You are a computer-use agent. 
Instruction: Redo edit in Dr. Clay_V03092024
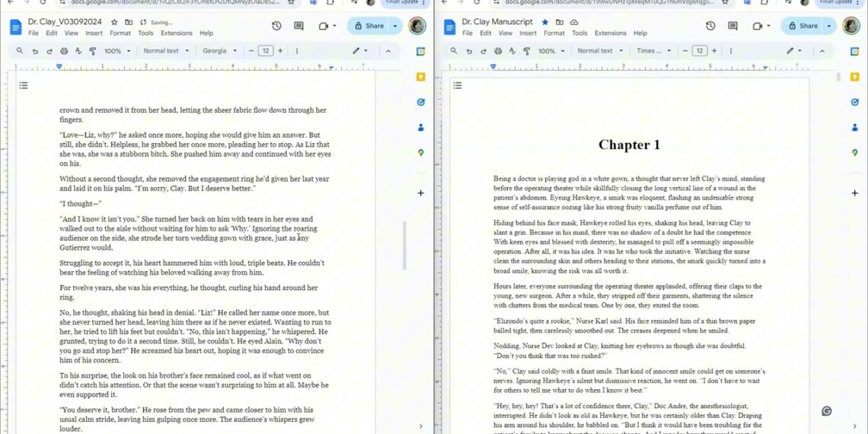coord(49,51)
